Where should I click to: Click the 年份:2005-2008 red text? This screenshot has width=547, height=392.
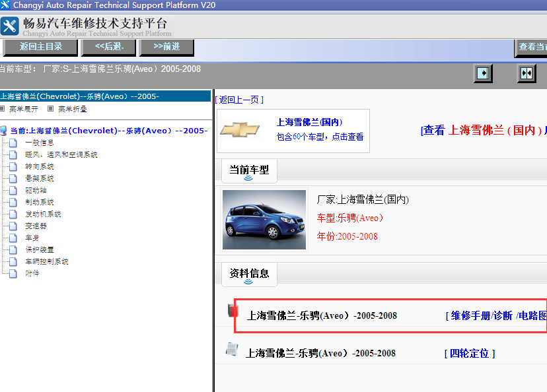[x=347, y=237]
